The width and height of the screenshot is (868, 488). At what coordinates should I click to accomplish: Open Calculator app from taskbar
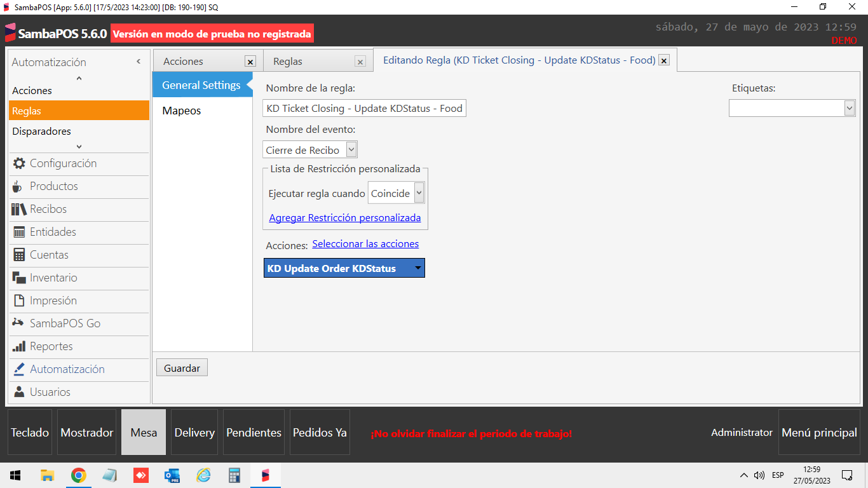(234, 475)
